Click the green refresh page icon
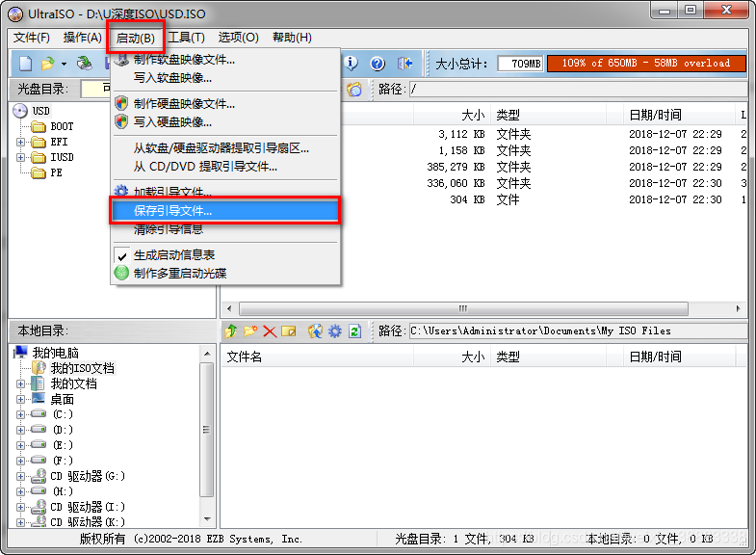This screenshot has height=555, width=756. (x=354, y=331)
